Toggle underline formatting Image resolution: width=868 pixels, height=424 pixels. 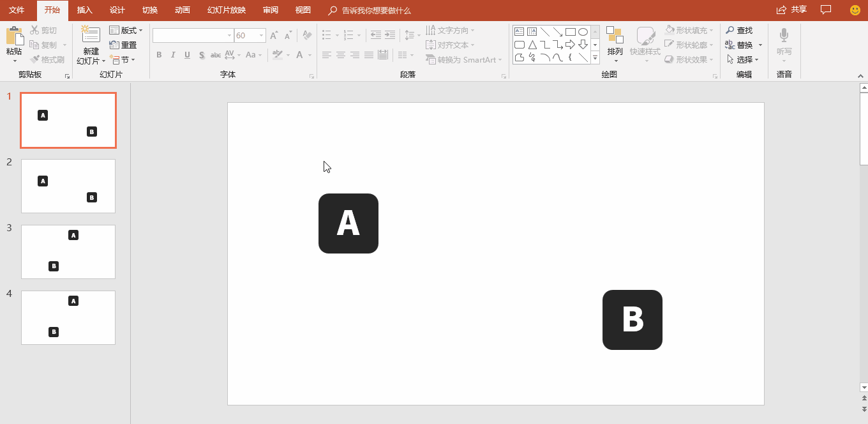click(x=187, y=55)
